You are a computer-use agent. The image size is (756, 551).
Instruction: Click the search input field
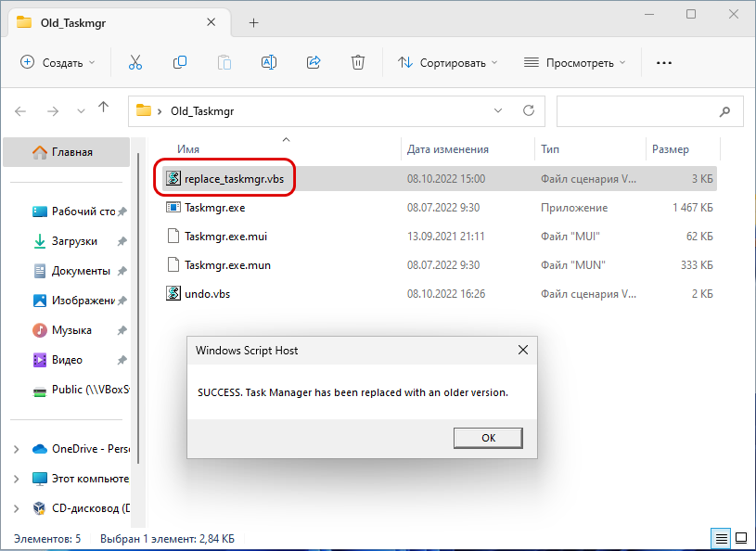point(650,111)
